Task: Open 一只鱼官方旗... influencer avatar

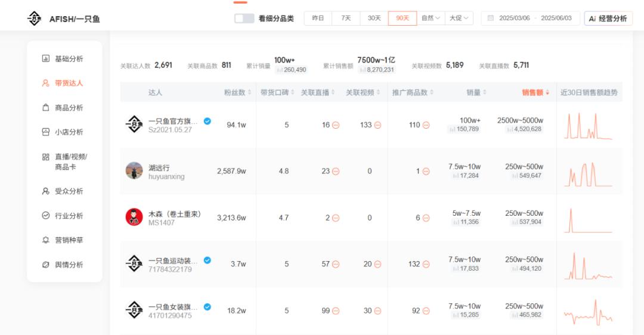Action: 134,124
